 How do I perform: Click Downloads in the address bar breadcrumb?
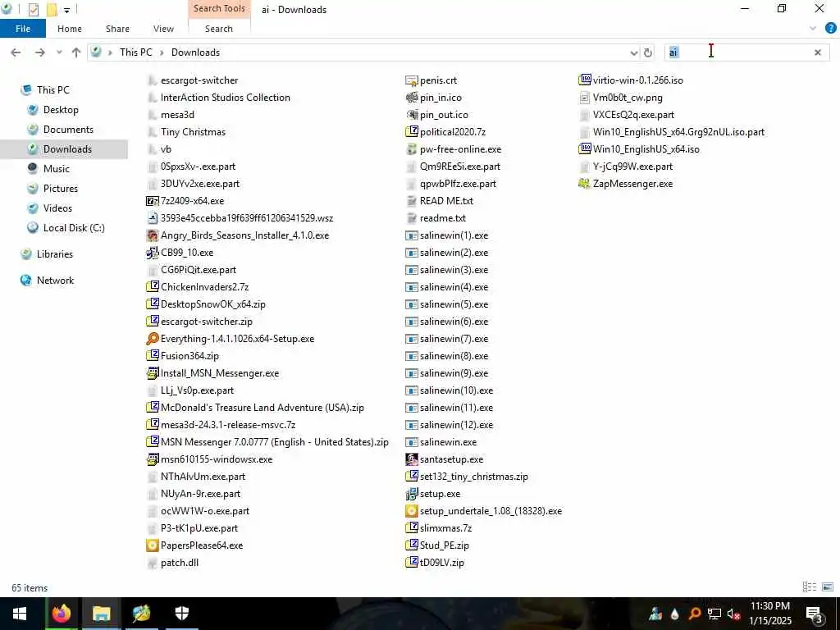pyautogui.click(x=195, y=52)
